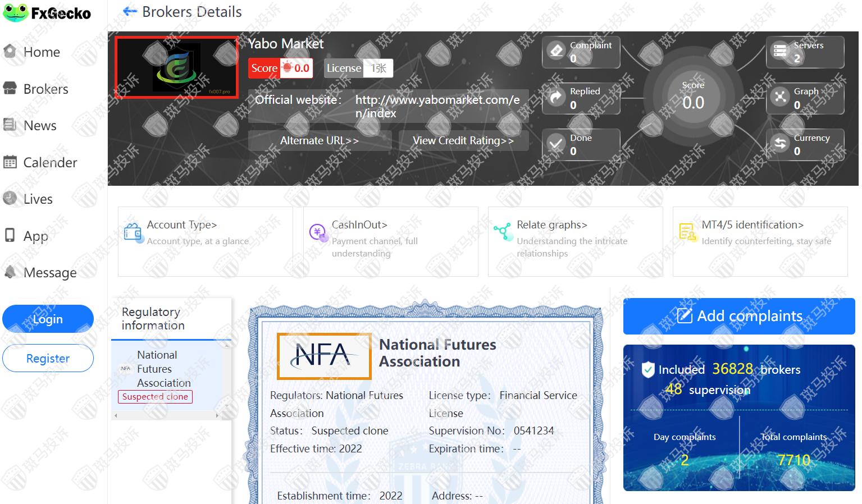Click the back arrow beside Brokers Details
Viewport: 862px width, 504px height.
130,11
